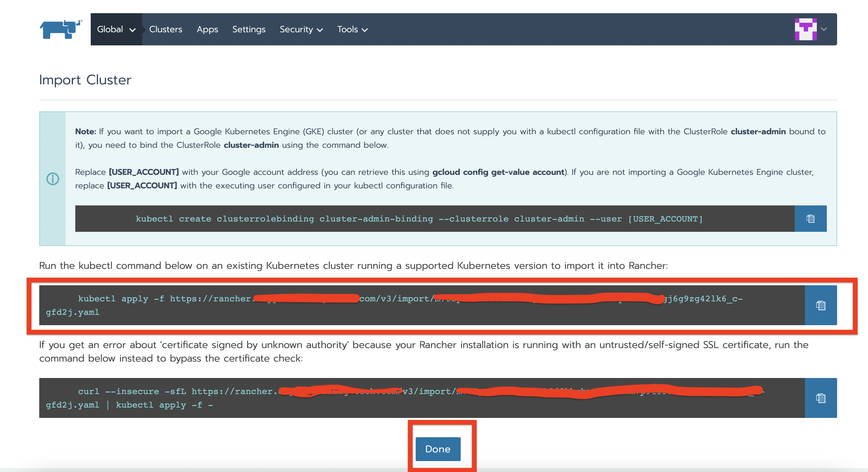
Task: Click the info icon in note panel
Action: pos(52,179)
